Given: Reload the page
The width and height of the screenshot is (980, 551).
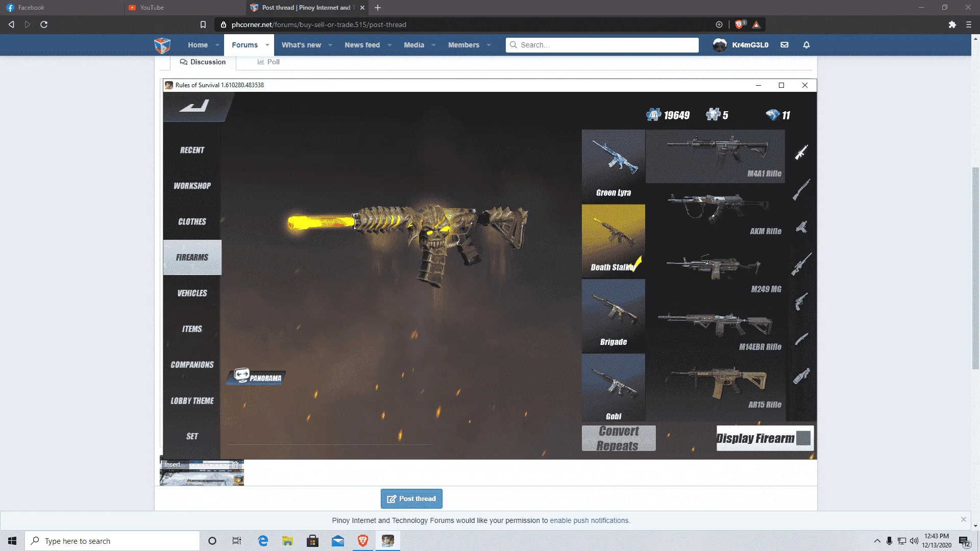Looking at the screenshot, I should [x=44, y=24].
